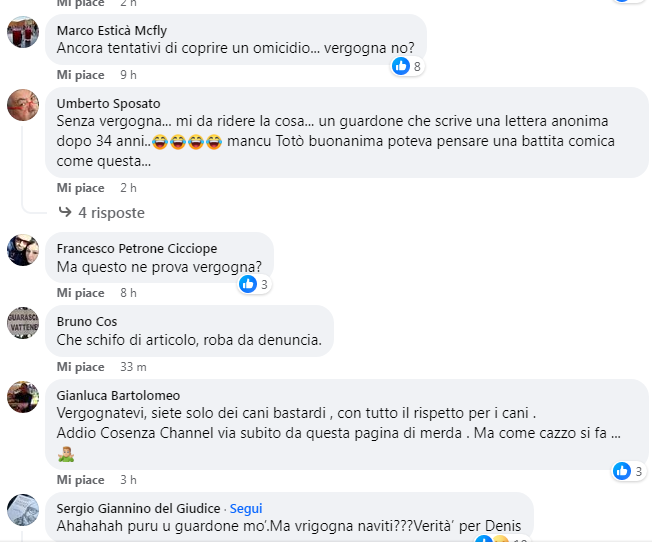Click the like reaction icon on Francesco Petrone Cicciope's comment
Image resolution: width=652 pixels, height=544 pixels.
[248, 284]
